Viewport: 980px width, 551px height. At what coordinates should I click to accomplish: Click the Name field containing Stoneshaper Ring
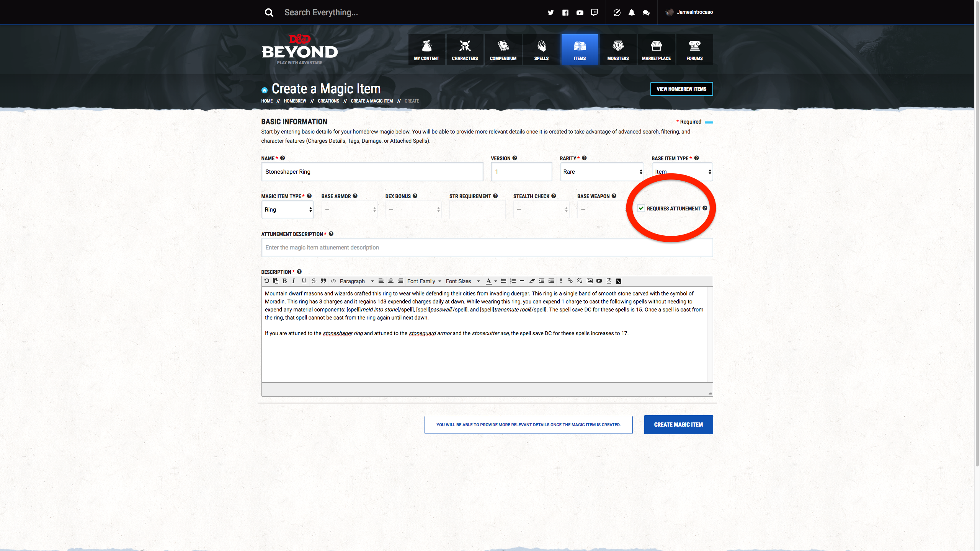click(x=372, y=172)
